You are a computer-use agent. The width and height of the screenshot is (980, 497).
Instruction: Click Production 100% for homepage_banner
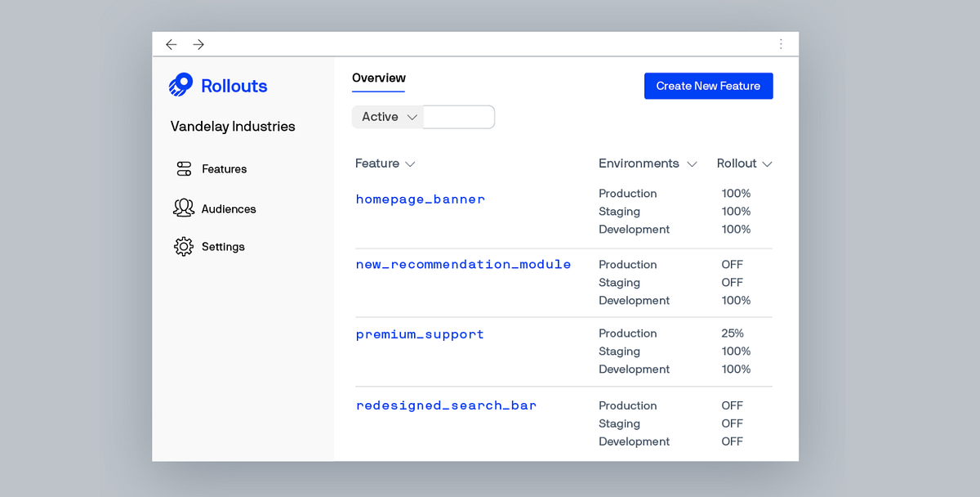[x=736, y=194]
